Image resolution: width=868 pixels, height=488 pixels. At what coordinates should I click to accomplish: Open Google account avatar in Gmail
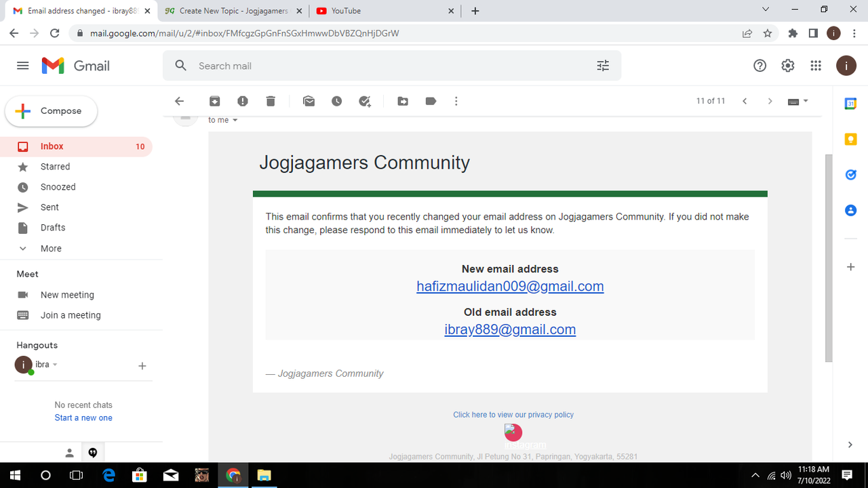point(846,66)
